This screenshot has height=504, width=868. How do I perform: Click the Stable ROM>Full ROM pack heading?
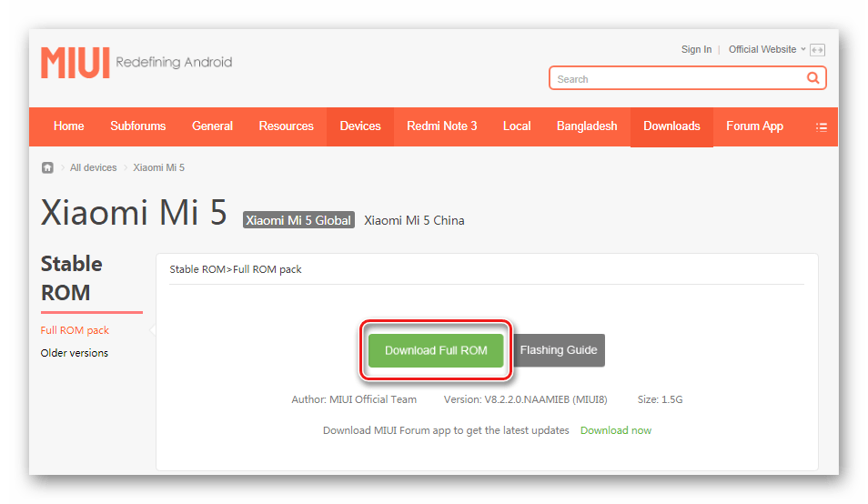(x=236, y=269)
